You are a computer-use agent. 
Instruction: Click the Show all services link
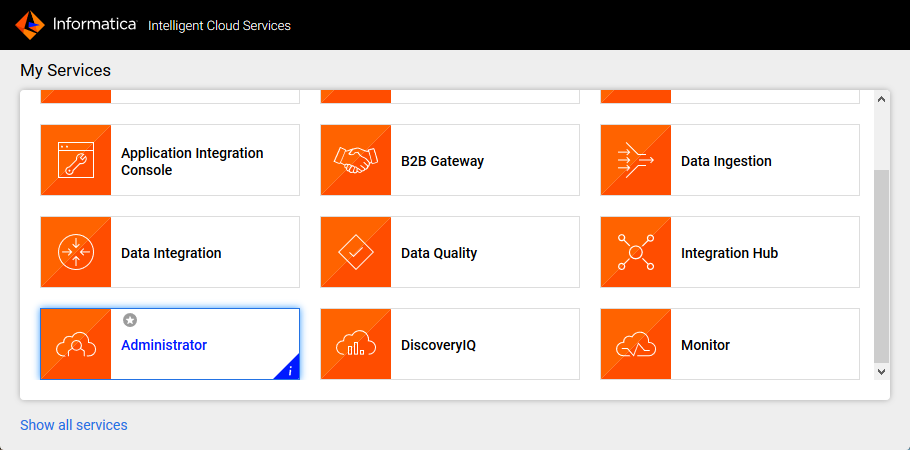point(74,425)
